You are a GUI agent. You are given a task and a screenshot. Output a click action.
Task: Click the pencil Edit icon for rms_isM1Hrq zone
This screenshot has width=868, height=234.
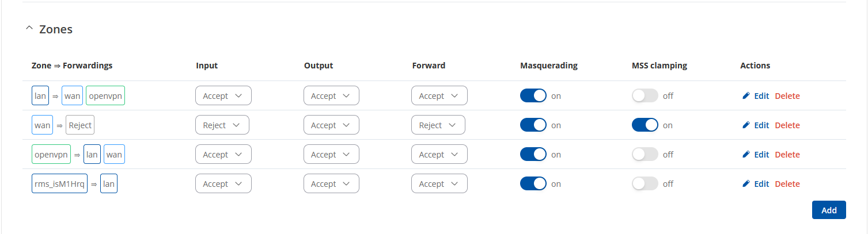(x=746, y=184)
